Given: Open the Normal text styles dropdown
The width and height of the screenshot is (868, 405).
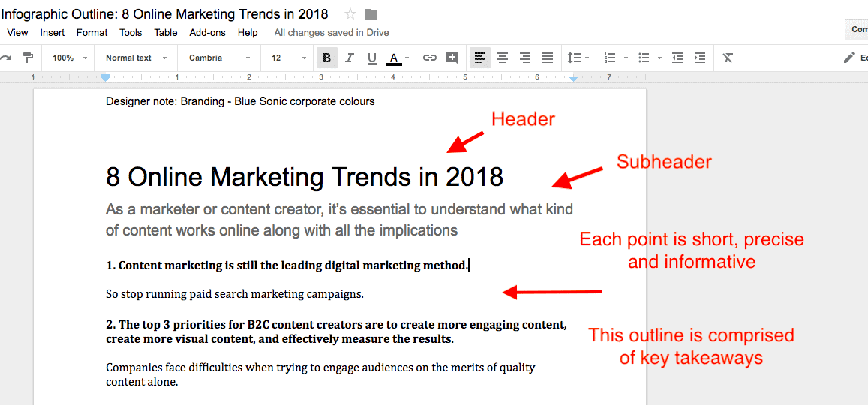Looking at the screenshot, I should pos(136,58).
